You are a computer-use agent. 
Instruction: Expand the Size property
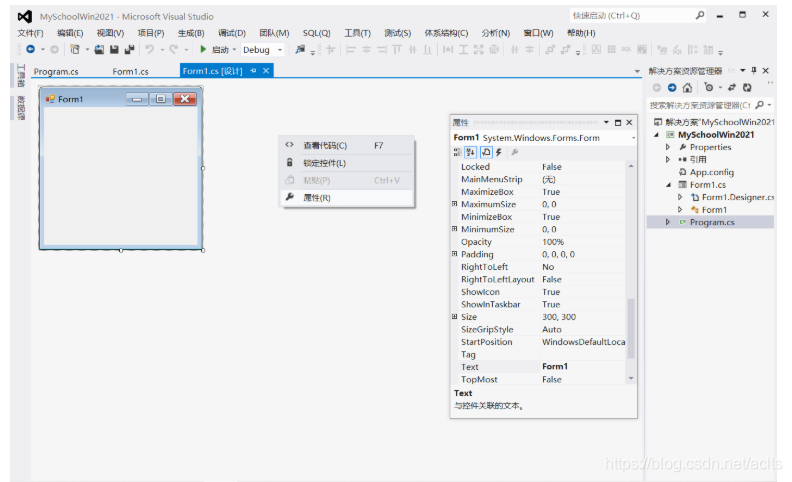454,316
